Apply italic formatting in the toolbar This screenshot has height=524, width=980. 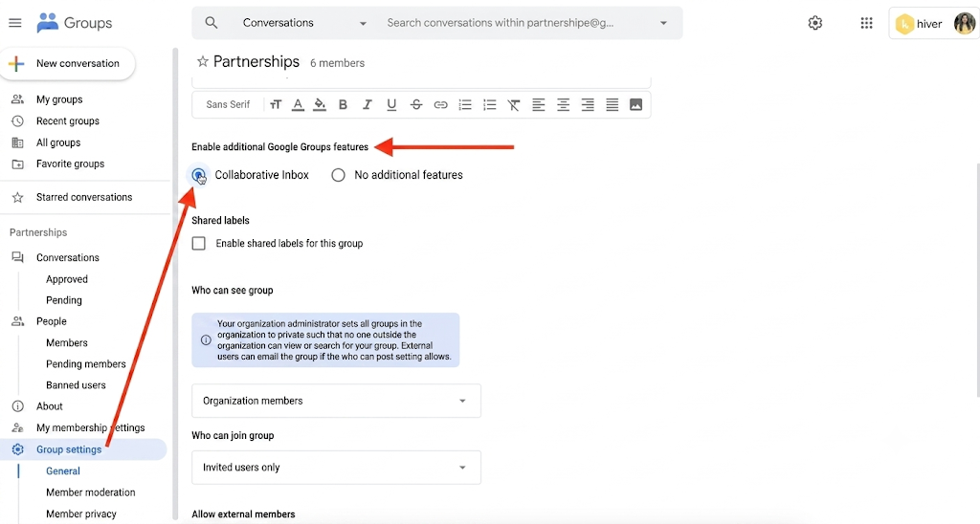point(367,105)
